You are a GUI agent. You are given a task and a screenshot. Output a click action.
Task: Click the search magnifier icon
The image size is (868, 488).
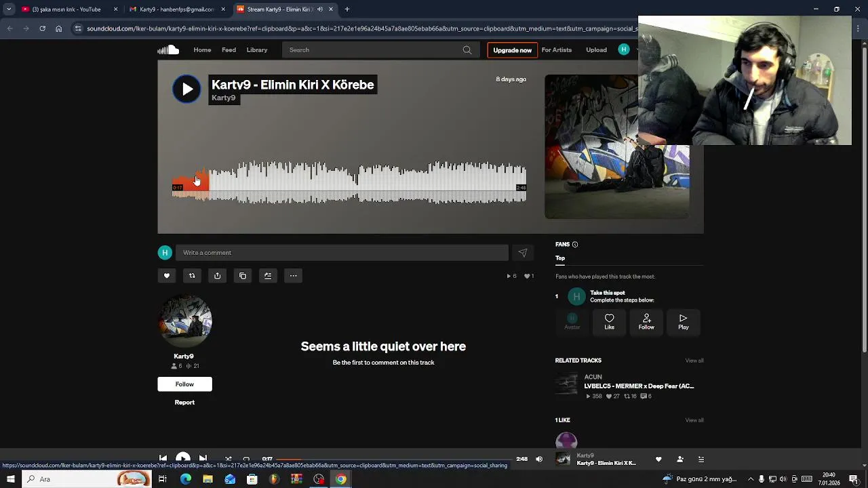(467, 49)
